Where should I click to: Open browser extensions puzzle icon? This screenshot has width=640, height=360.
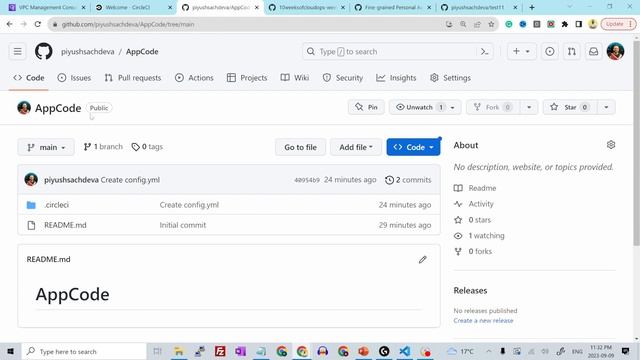click(564, 24)
